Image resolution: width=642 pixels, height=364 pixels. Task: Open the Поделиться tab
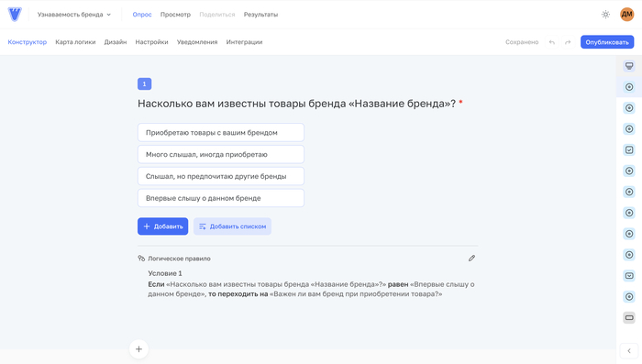pos(217,15)
